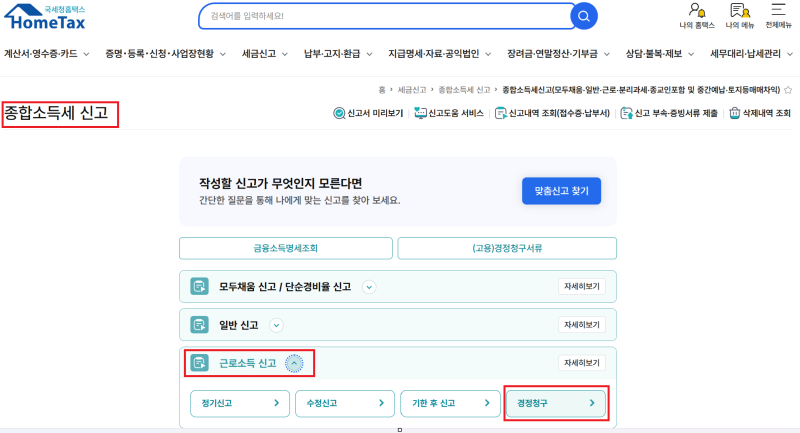Select 경정청구 button
Screen dimensions: 800x433
tap(556, 403)
